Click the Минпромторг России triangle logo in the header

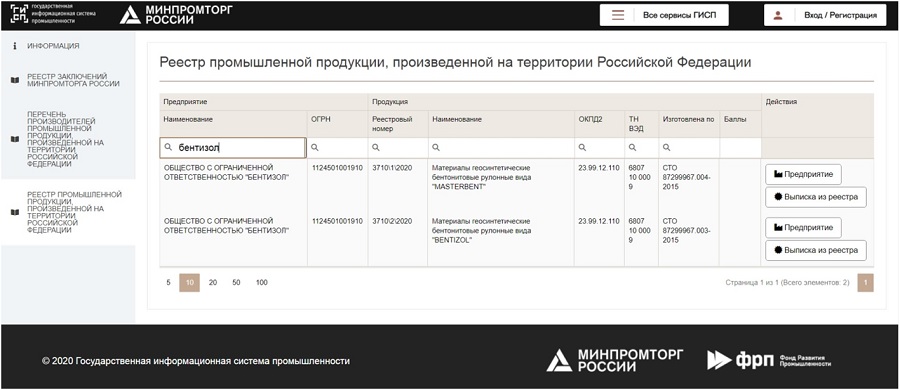tap(130, 15)
